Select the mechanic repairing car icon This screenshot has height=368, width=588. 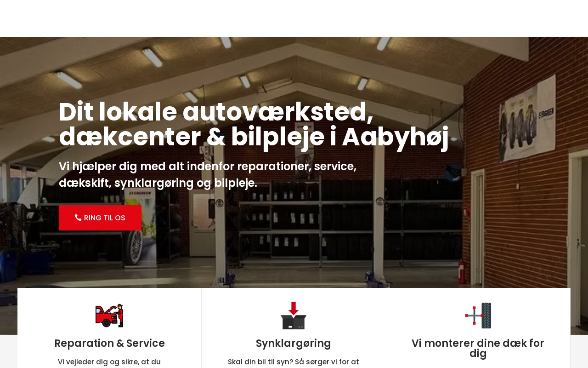pyautogui.click(x=109, y=316)
